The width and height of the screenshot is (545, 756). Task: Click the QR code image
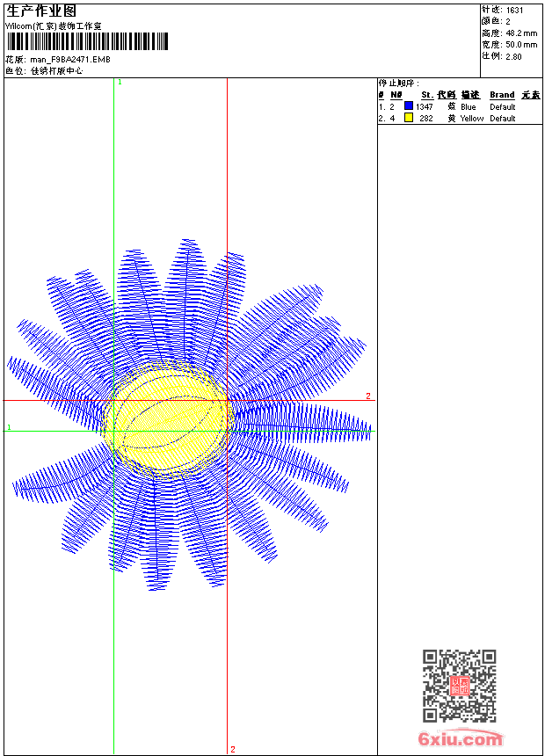coord(459,686)
